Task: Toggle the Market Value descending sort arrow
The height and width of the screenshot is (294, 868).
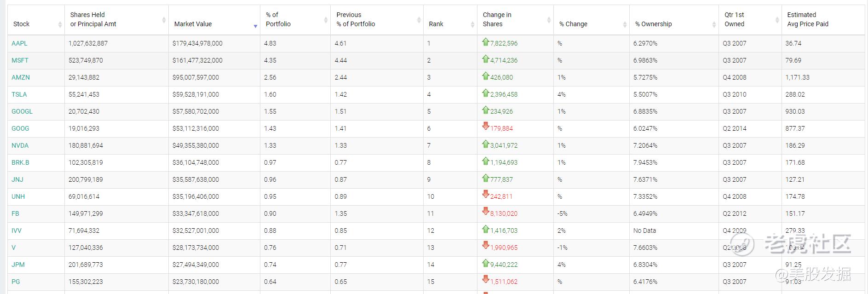Action: (x=255, y=26)
